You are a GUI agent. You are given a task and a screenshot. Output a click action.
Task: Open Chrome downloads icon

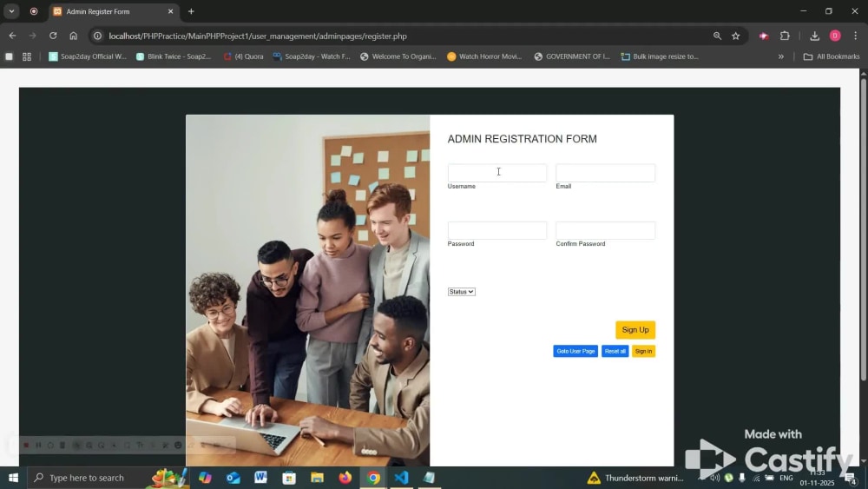click(x=814, y=36)
